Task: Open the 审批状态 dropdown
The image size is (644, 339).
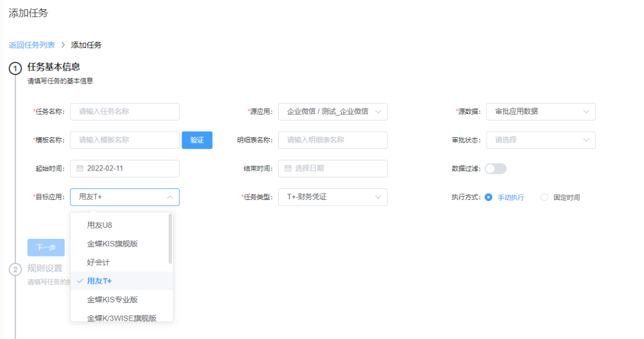Action: pos(541,140)
